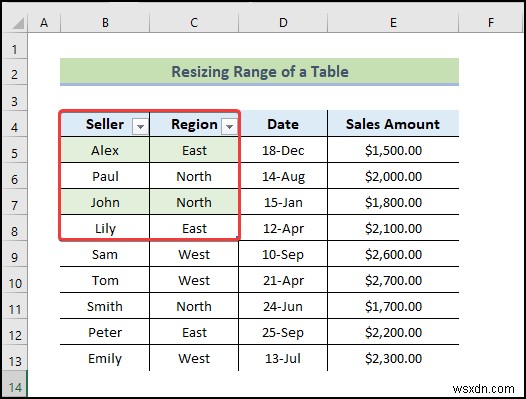Click the Sales Amount header cell
Screen dimensions: 526x399
[x=393, y=124]
